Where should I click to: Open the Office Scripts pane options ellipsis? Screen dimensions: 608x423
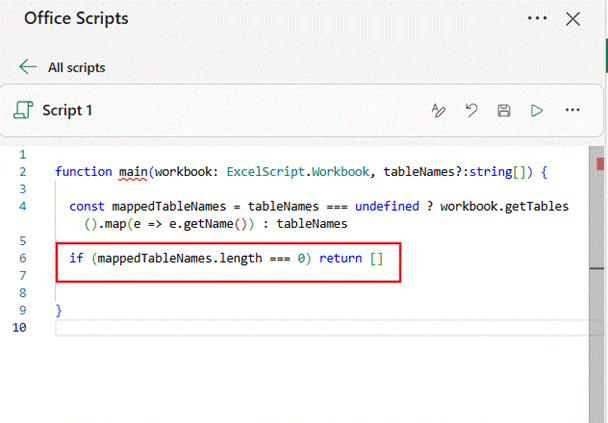[x=537, y=18]
